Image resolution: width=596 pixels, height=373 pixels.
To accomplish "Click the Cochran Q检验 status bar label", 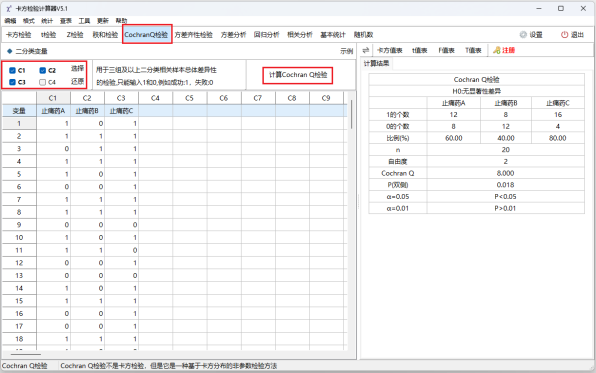I will coord(24,366).
